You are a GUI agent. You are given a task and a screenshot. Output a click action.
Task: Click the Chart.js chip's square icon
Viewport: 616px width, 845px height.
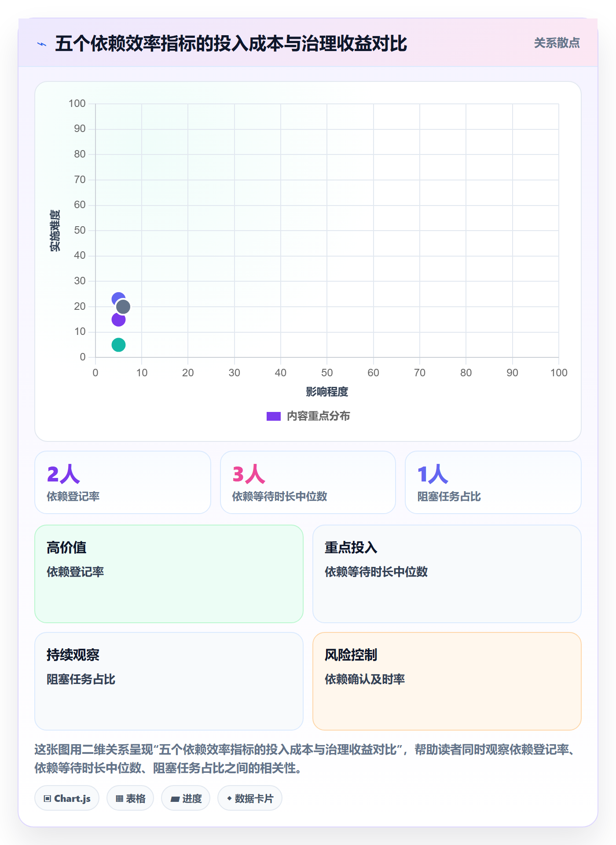pyautogui.click(x=48, y=798)
